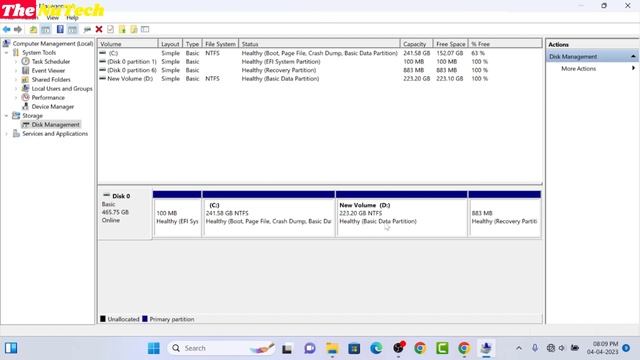Click the Properties checkmark toolbar icon
The width and height of the screenshot is (640, 360).
(x=111, y=29)
